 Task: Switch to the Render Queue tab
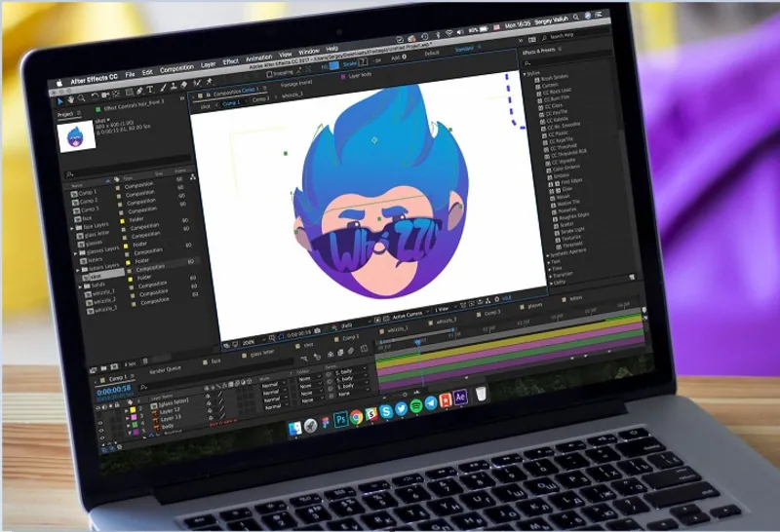(x=165, y=369)
